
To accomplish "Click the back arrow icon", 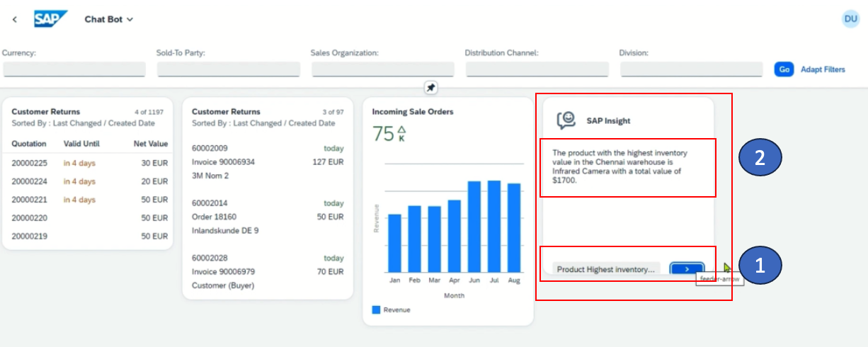I will tap(15, 19).
